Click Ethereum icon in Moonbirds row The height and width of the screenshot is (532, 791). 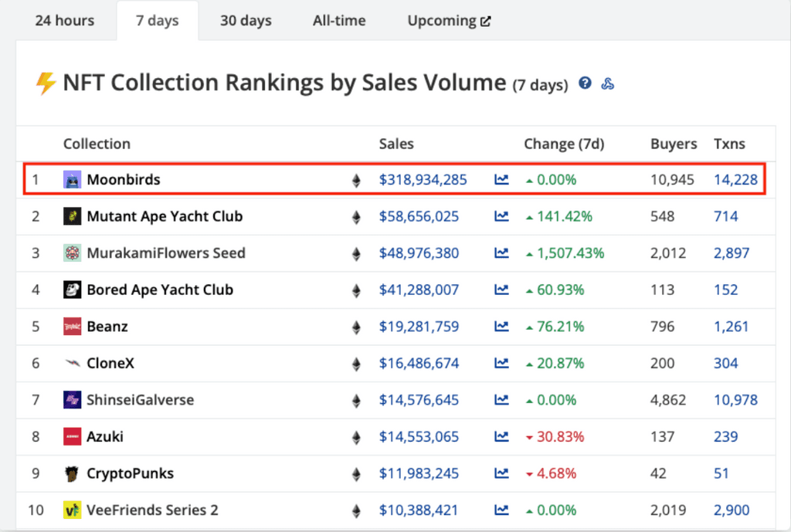(356, 181)
